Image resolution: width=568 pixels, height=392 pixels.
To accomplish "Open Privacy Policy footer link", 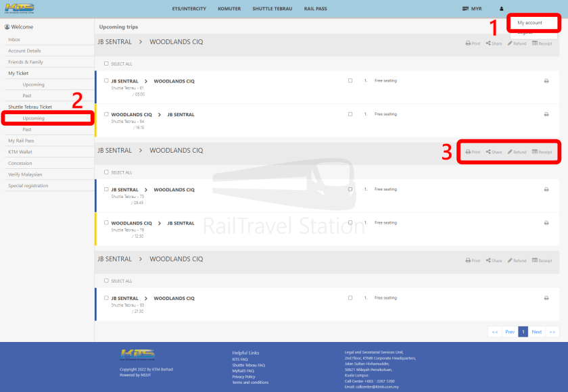I will tap(243, 377).
